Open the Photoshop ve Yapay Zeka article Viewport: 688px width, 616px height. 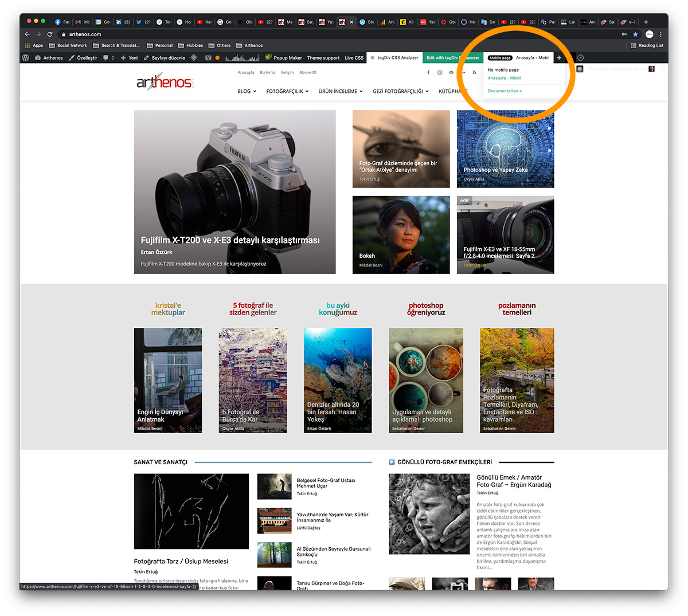click(x=505, y=149)
